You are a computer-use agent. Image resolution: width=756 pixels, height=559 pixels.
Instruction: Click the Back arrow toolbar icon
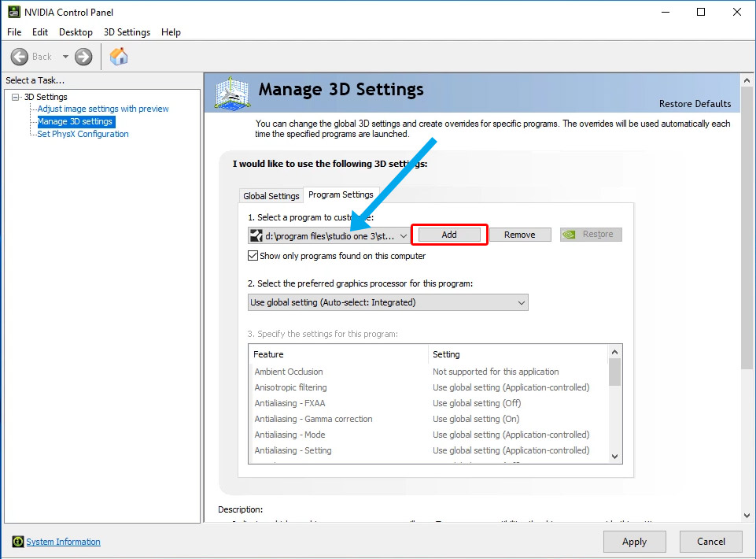20,57
